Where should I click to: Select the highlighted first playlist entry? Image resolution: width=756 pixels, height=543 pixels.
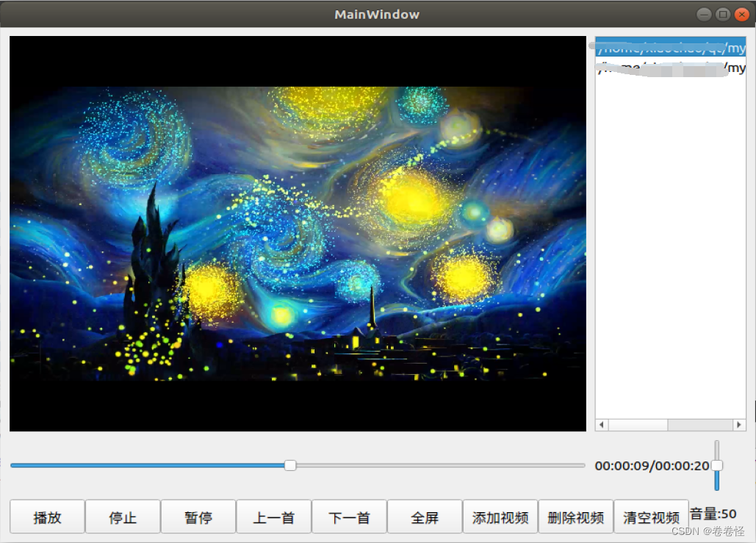pos(671,47)
